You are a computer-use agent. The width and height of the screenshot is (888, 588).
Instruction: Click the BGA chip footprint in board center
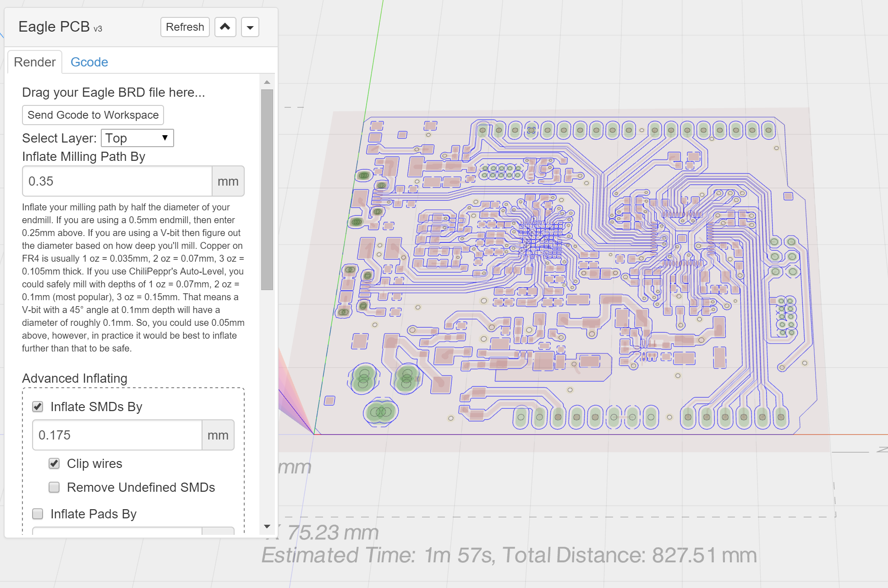[x=541, y=238]
